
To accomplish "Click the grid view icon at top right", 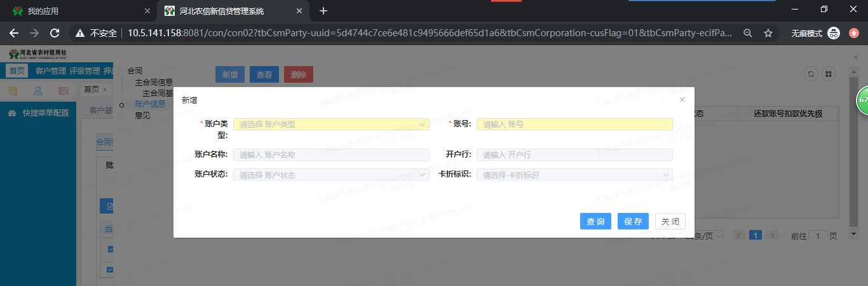I will pos(828,74).
